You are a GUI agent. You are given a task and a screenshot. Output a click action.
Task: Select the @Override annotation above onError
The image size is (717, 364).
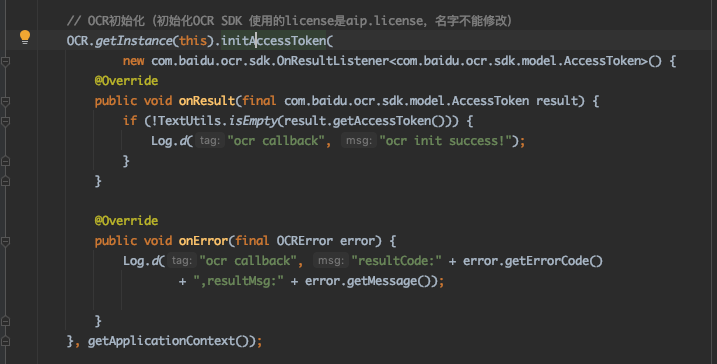(x=126, y=221)
